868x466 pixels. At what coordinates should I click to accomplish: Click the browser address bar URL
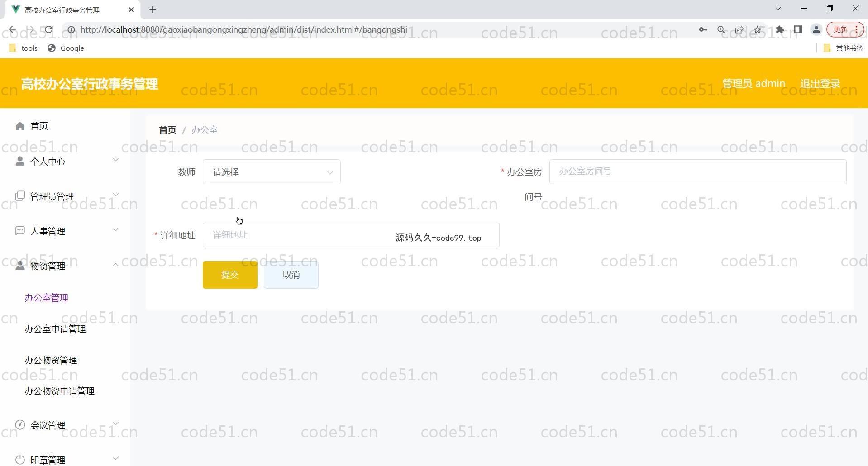pos(243,30)
